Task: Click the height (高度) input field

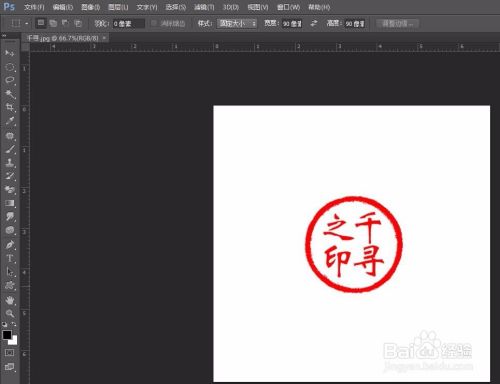Action: (x=355, y=24)
